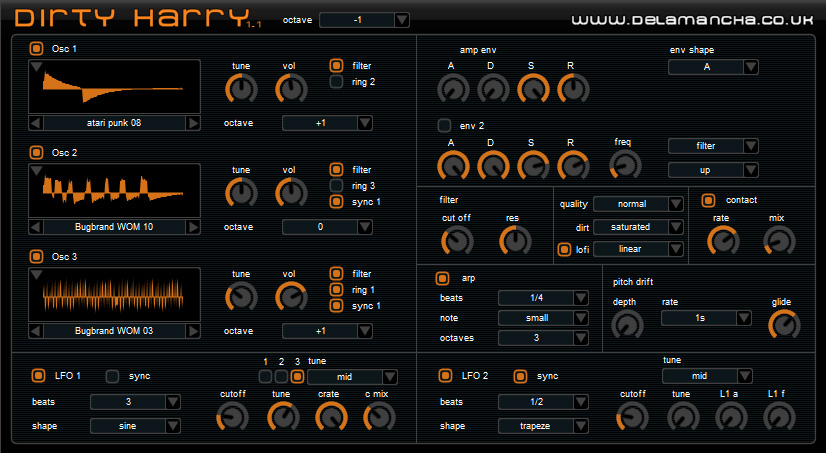Viewport: 826px width, 453px height.
Task: Toggle LFO 1 oscillator 3 target
Action: (x=298, y=376)
